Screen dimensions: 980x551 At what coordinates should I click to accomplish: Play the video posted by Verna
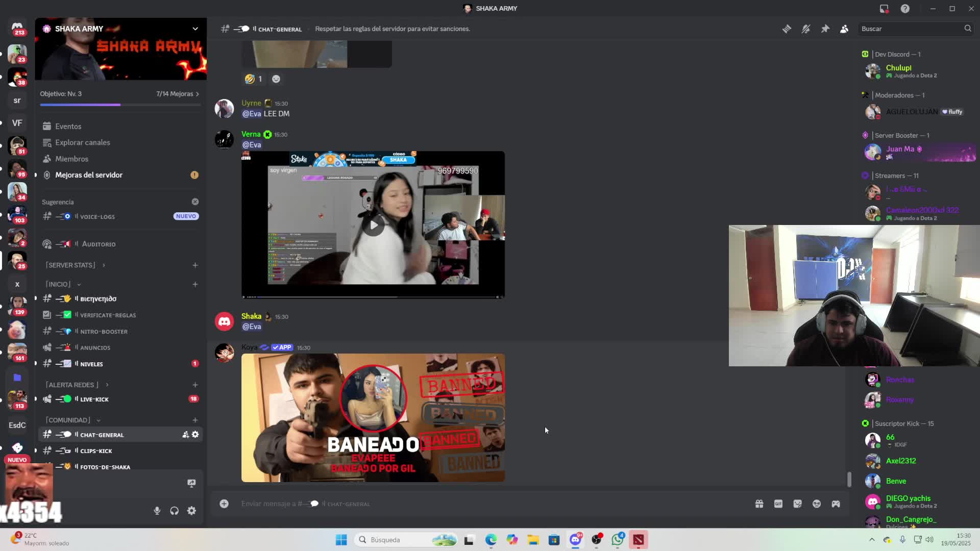click(x=374, y=225)
